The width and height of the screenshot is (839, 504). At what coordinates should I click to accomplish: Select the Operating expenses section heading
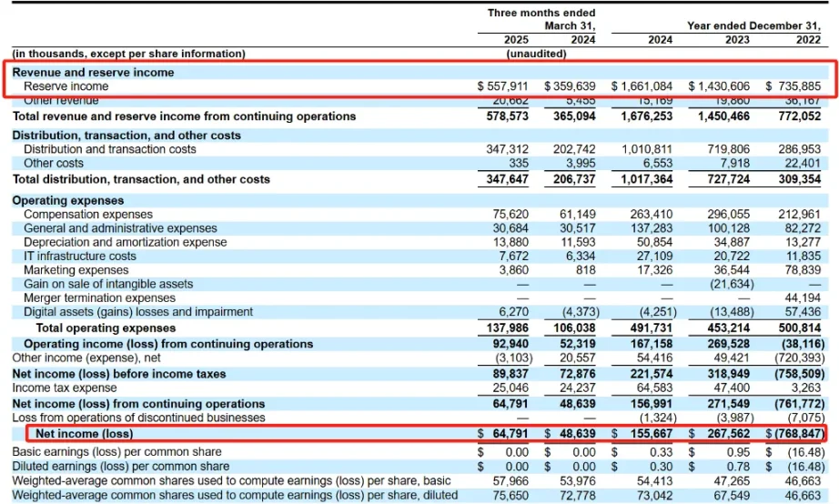pyautogui.click(x=68, y=200)
